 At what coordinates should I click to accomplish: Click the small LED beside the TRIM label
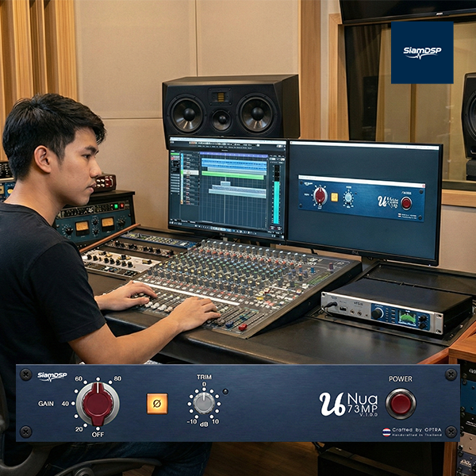pos(225,391)
